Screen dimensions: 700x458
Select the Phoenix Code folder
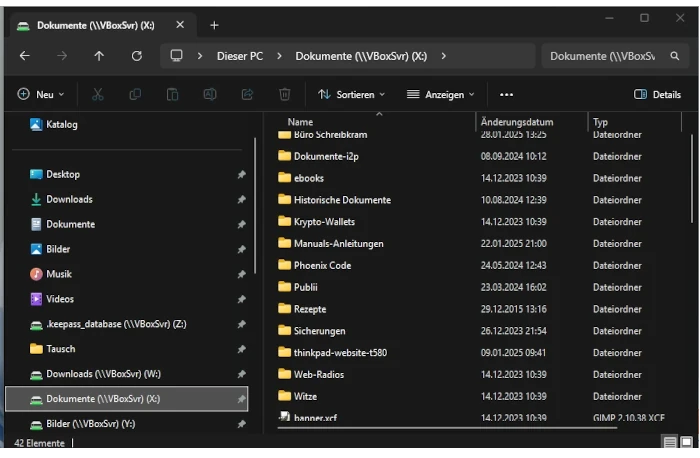coord(314,266)
